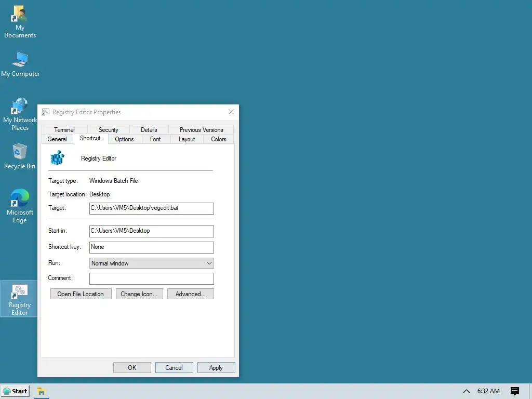Select the My Computer desktop icon

pyautogui.click(x=20, y=64)
